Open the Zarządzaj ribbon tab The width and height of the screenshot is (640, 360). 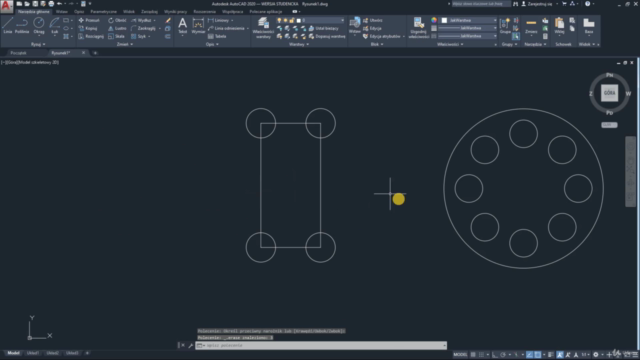[x=149, y=12]
